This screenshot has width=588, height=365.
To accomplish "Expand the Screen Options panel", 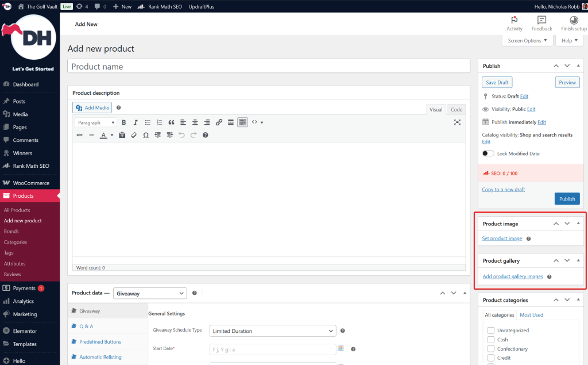I will 527,41.
